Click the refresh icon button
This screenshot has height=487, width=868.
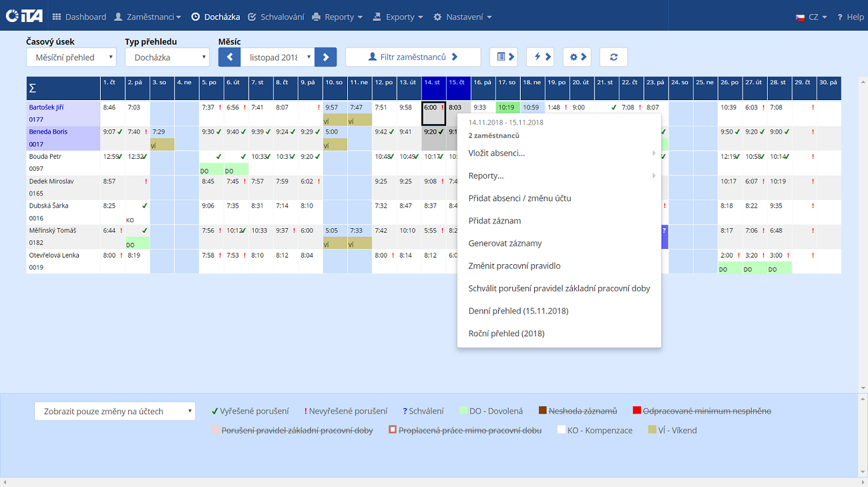[x=613, y=57]
